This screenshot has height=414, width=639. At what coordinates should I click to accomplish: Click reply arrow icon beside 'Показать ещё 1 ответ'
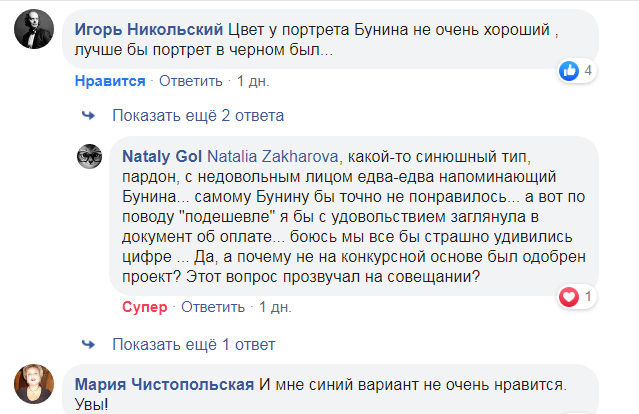(x=90, y=345)
